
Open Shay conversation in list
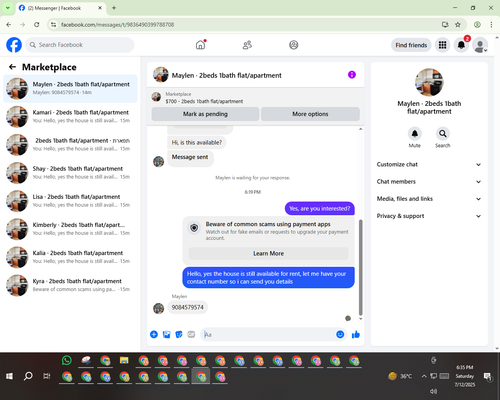tap(70, 173)
